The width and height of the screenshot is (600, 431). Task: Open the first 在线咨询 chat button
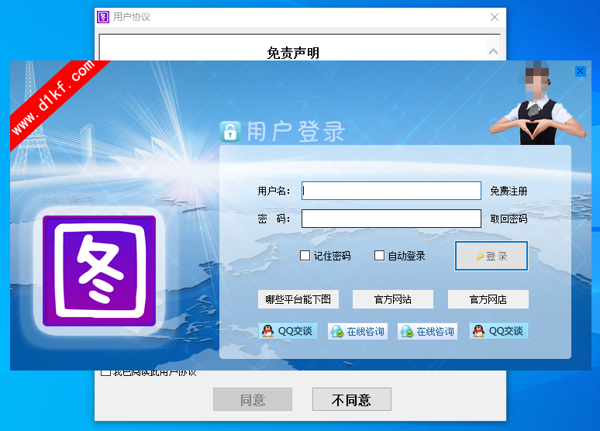point(358,331)
